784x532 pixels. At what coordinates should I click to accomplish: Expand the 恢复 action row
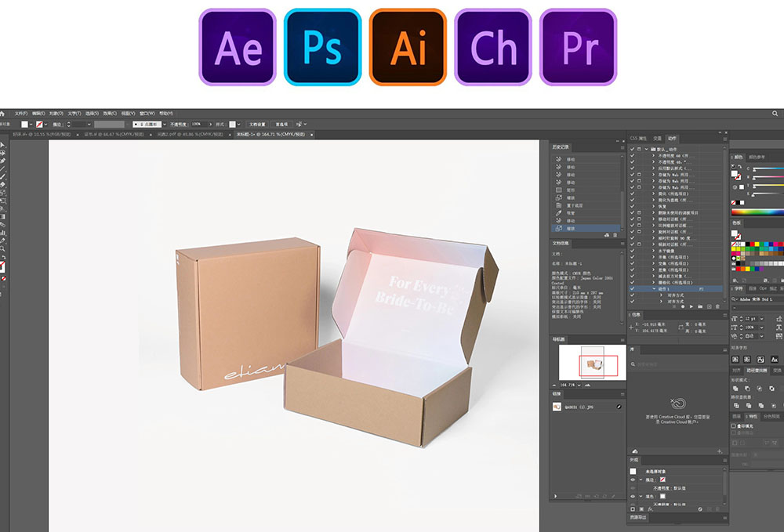coord(654,206)
